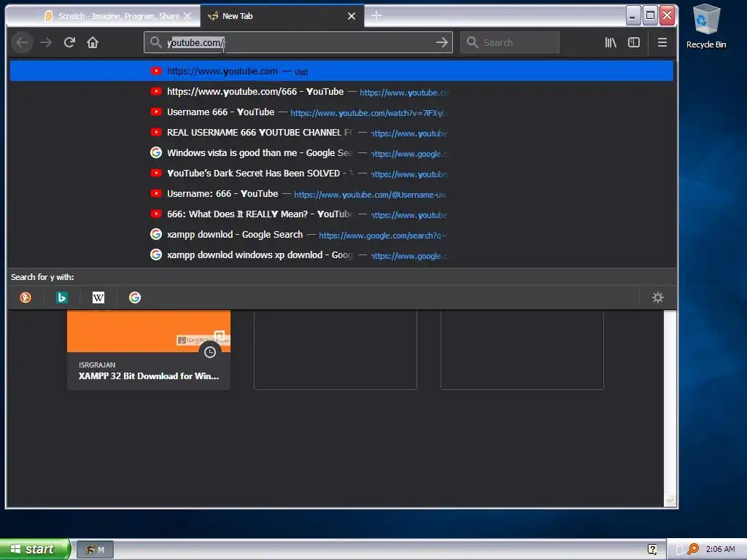This screenshot has height=560, width=747.
Task: Open a new tab with plus button
Action: tap(376, 16)
